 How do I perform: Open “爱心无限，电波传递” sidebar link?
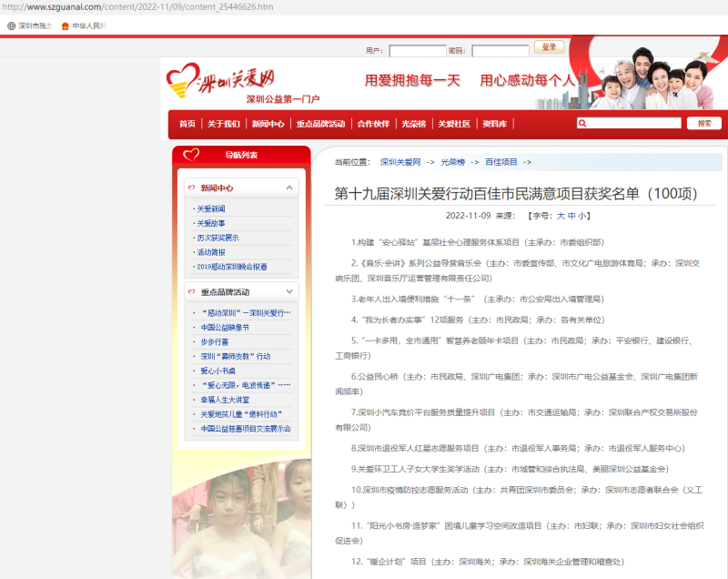click(x=246, y=385)
